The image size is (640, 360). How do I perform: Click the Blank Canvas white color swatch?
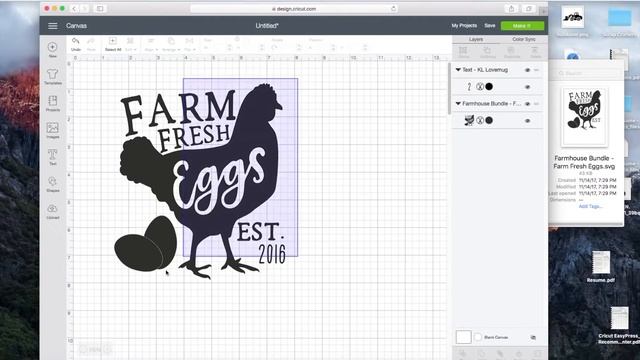pyautogui.click(x=463, y=337)
